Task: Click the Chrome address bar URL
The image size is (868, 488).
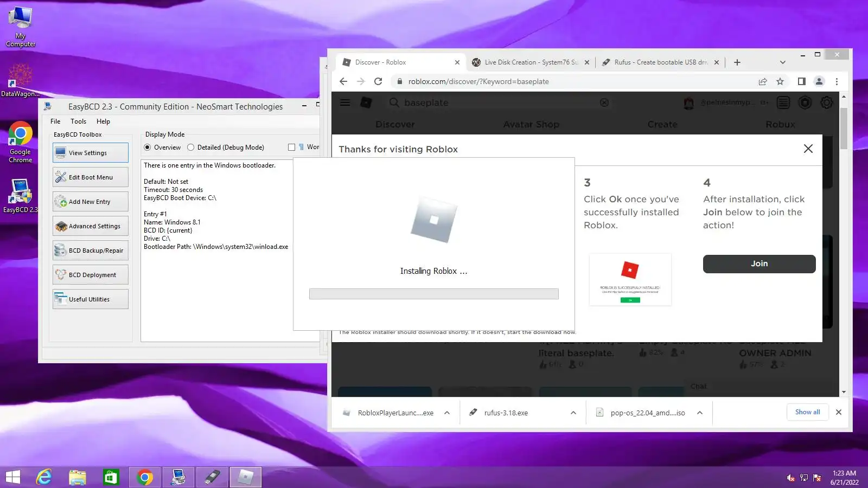Action: click(x=478, y=81)
